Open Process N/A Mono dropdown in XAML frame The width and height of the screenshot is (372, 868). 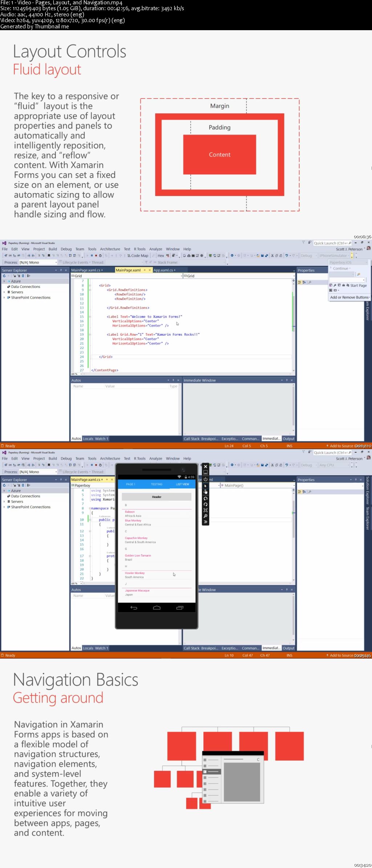point(38,263)
